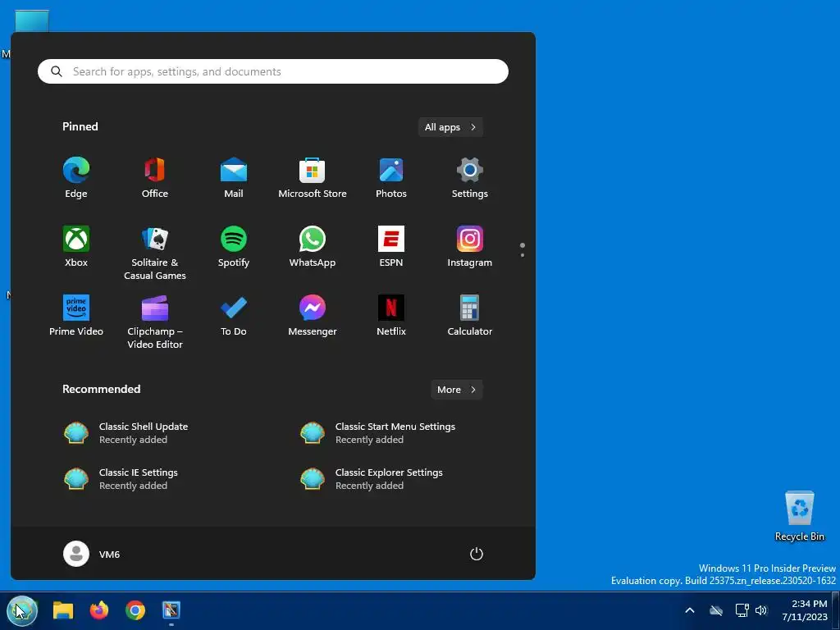The image size is (840, 630).
Task: Open the Calculator app
Action: click(470, 316)
